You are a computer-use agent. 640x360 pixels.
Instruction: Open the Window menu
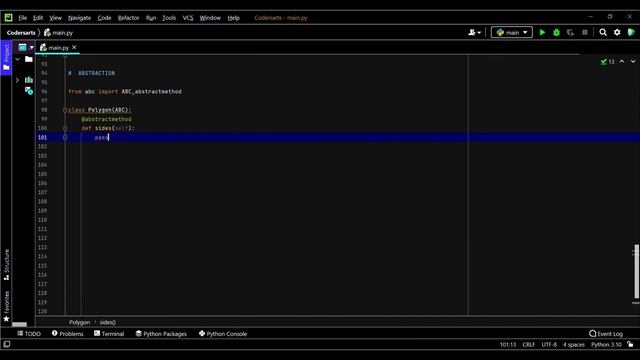[x=210, y=18]
